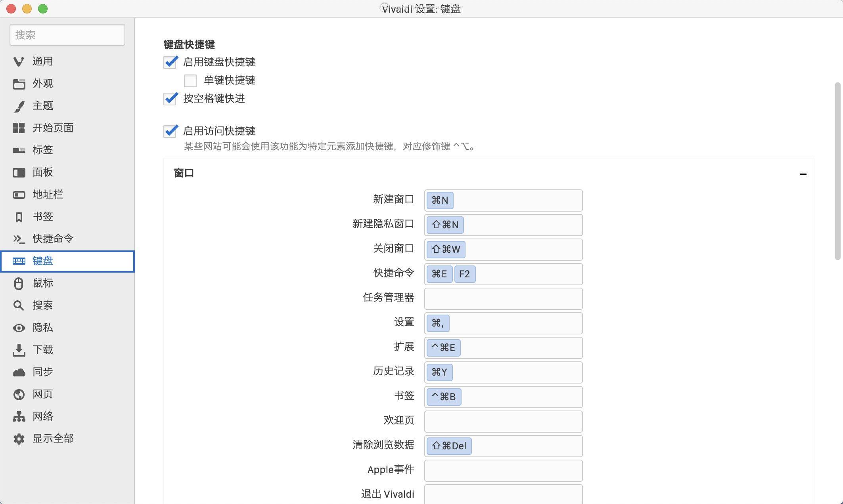Click the ⌘N shortcut chip for 新建窗口
This screenshot has width=843, height=504.
click(440, 200)
